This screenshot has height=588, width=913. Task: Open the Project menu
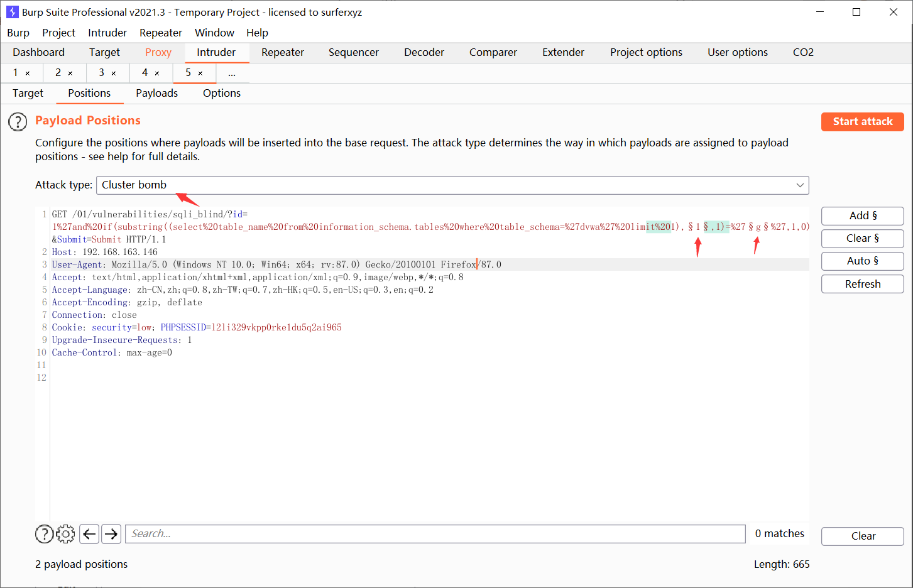(x=58, y=33)
